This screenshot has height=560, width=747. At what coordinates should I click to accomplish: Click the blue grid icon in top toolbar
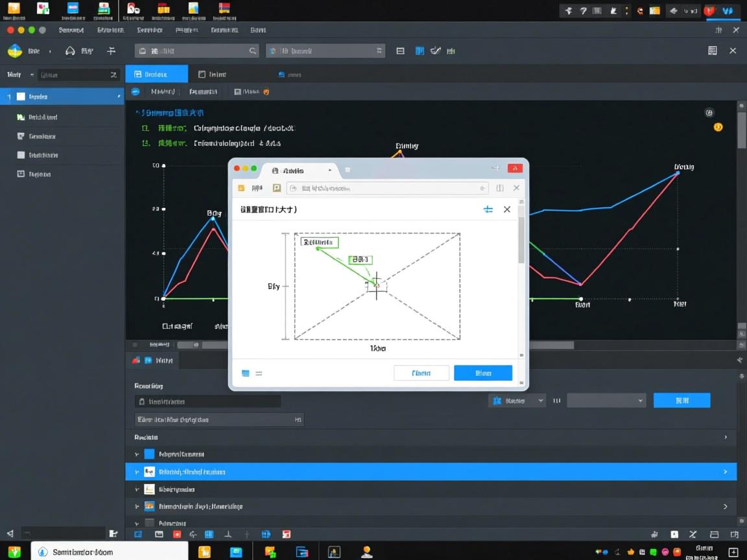tap(420, 51)
